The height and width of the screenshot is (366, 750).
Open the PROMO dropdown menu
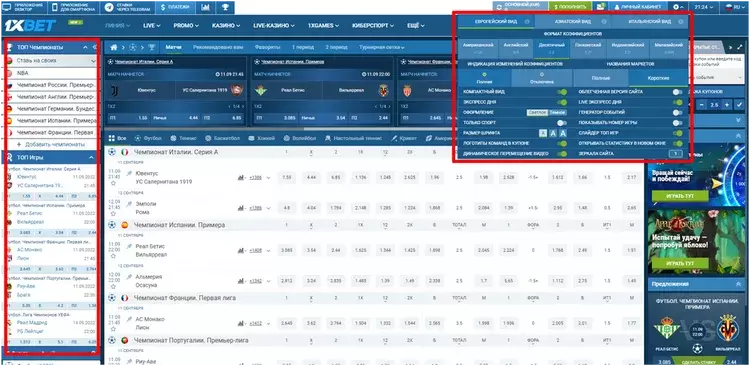pos(187,25)
